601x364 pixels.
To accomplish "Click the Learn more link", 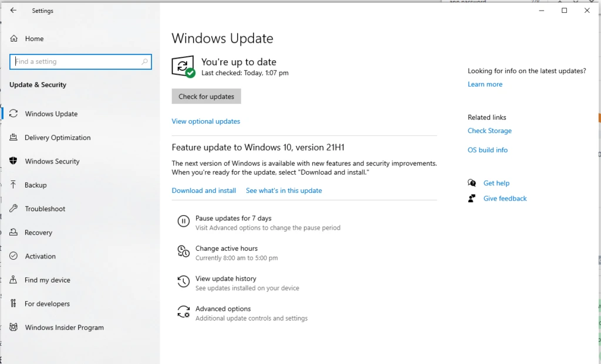I will pos(485,84).
